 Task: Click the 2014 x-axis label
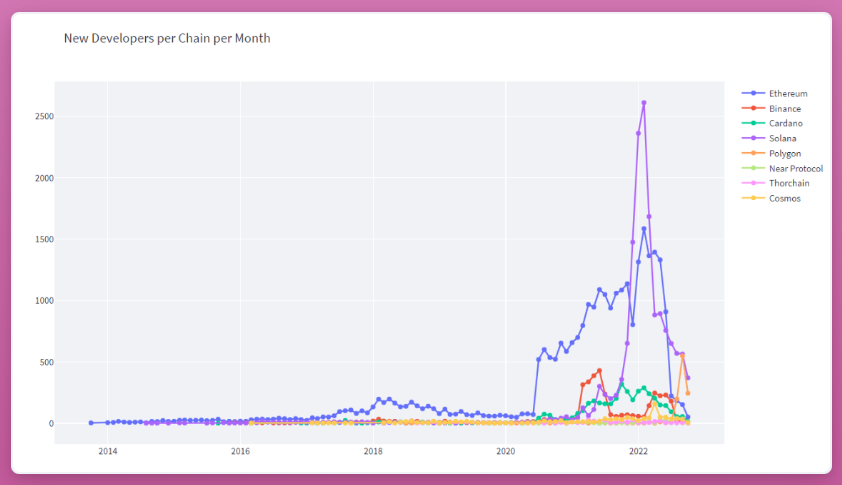107,451
